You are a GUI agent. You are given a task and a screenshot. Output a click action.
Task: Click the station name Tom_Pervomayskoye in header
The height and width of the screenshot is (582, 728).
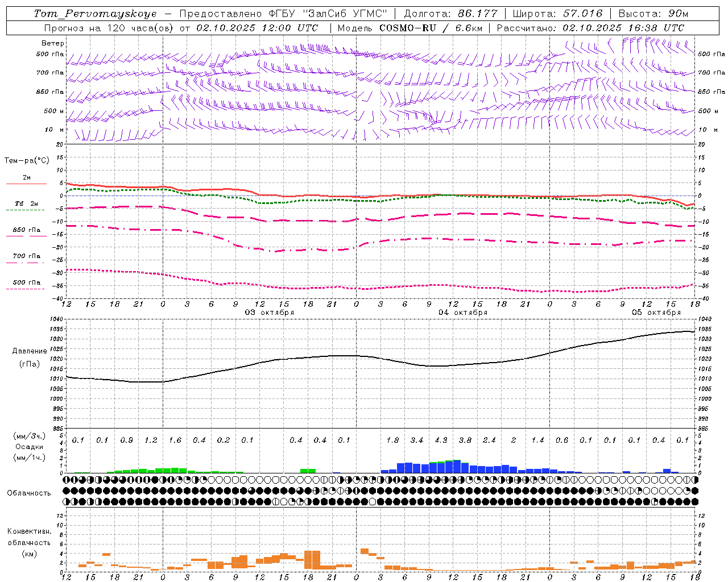[x=95, y=14]
